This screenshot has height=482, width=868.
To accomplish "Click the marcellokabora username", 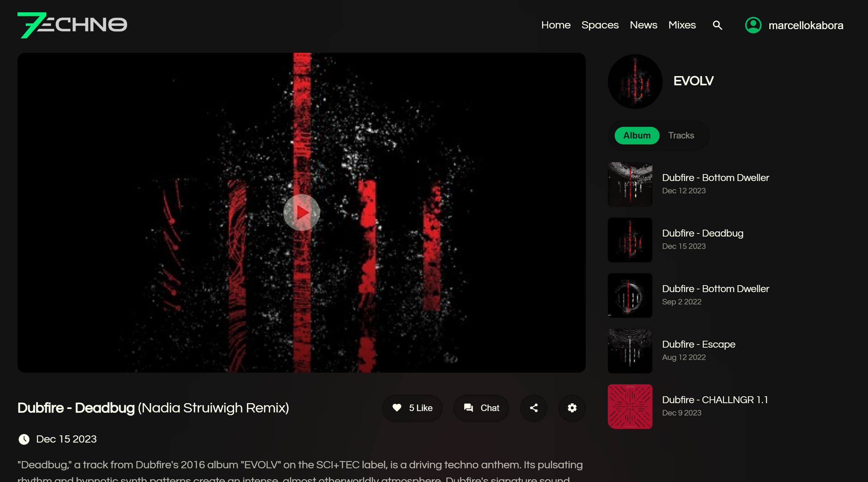I will [806, 25].
